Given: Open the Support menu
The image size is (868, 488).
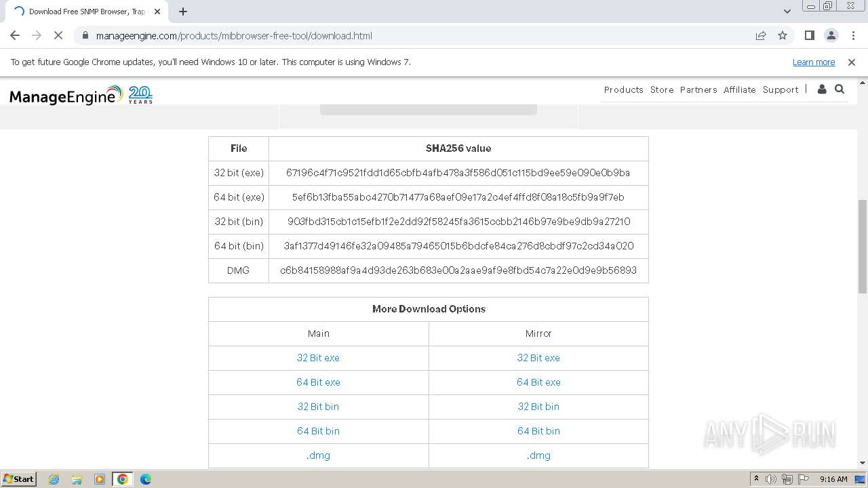Looking at the screenshot, I should click(x=781, y=89).
